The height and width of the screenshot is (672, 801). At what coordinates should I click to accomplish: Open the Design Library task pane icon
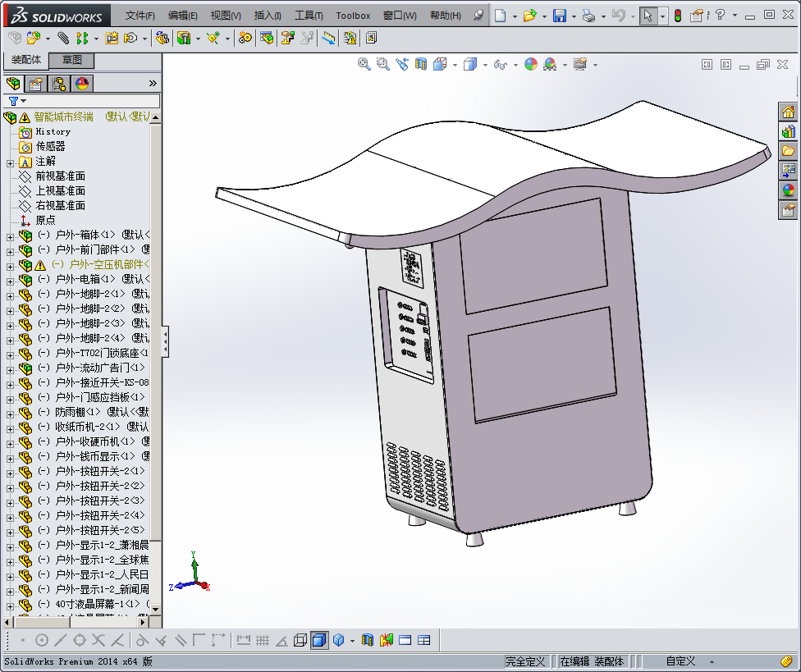[788, 131]
